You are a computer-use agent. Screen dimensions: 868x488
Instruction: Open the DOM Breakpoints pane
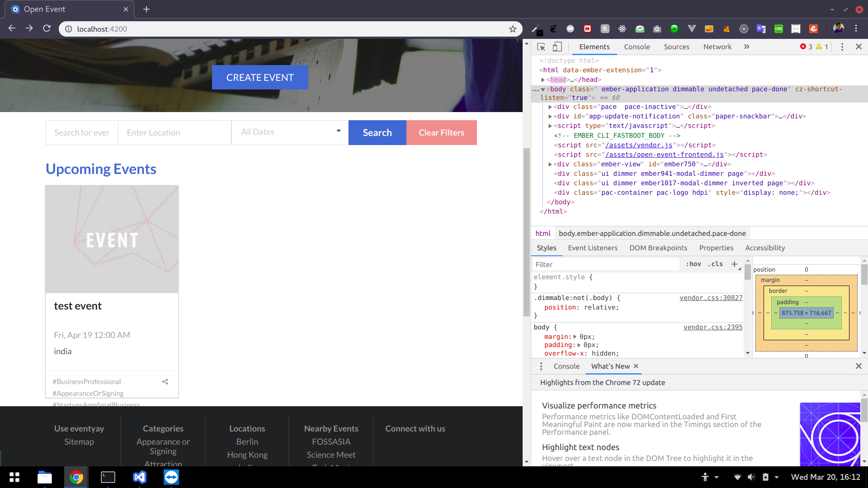click(658, 248)
